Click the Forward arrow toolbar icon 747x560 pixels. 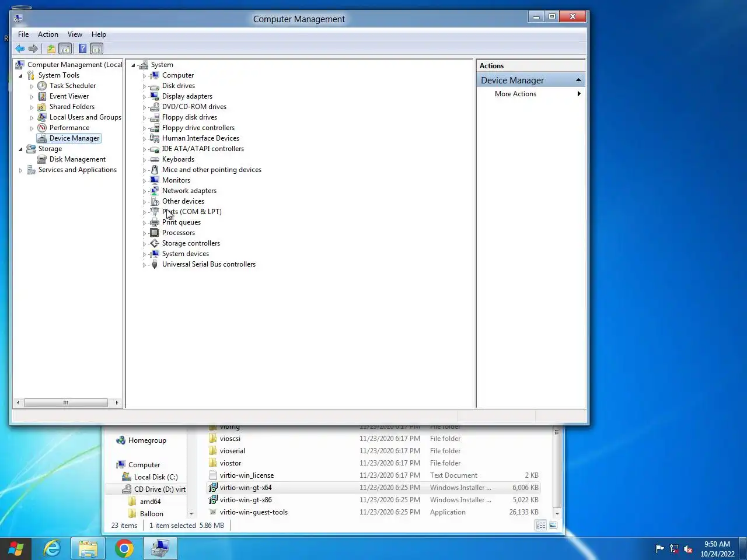[x=33, y=49]
